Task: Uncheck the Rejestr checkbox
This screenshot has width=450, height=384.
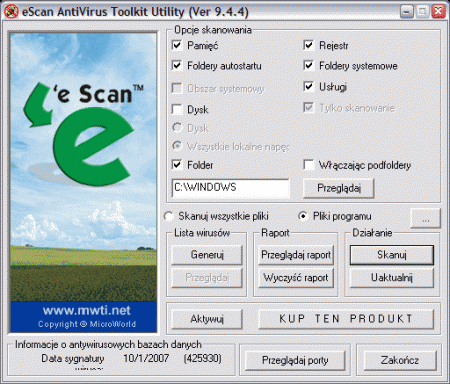Action: coord(308,45)
